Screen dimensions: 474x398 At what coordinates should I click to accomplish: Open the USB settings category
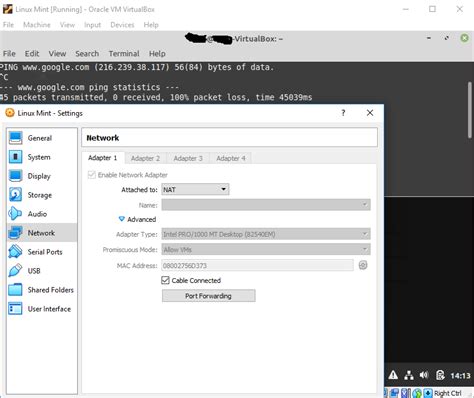42,271
